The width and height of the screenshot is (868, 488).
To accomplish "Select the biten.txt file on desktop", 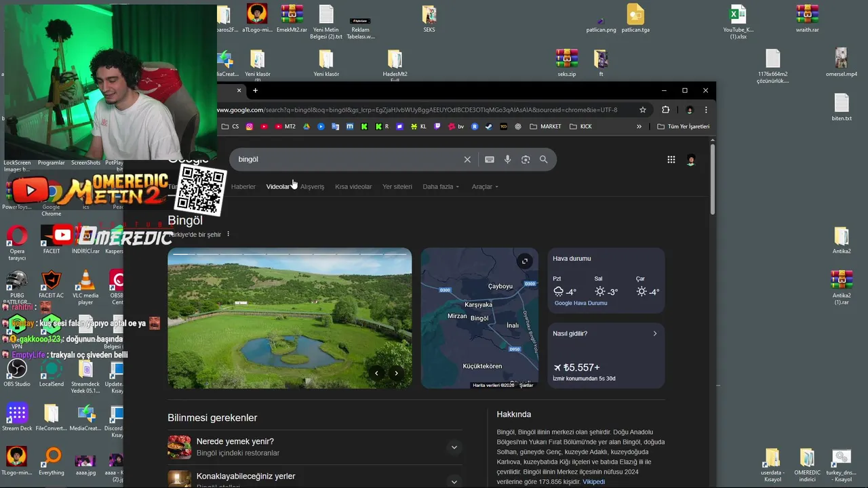I will pos(842,107).
